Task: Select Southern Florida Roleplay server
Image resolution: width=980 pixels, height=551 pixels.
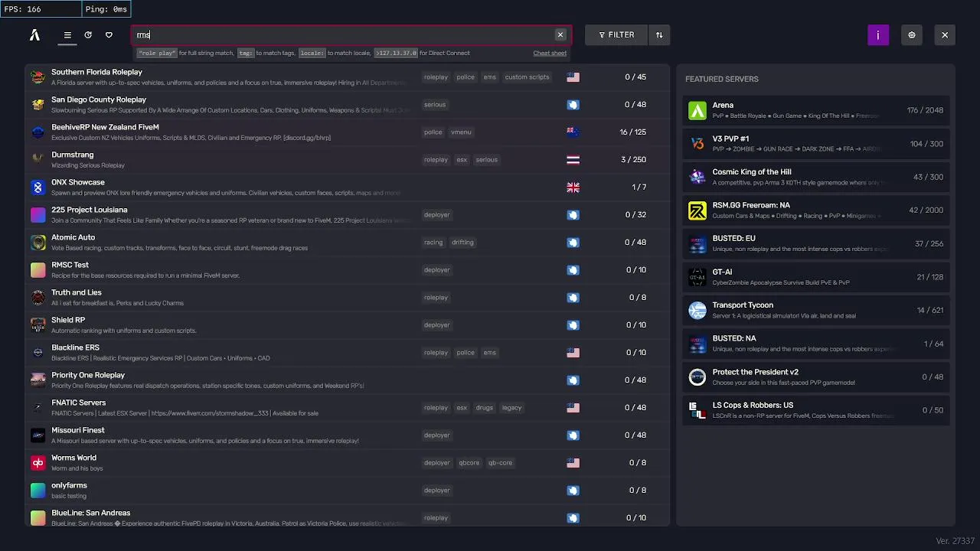Action: point(348,77)
